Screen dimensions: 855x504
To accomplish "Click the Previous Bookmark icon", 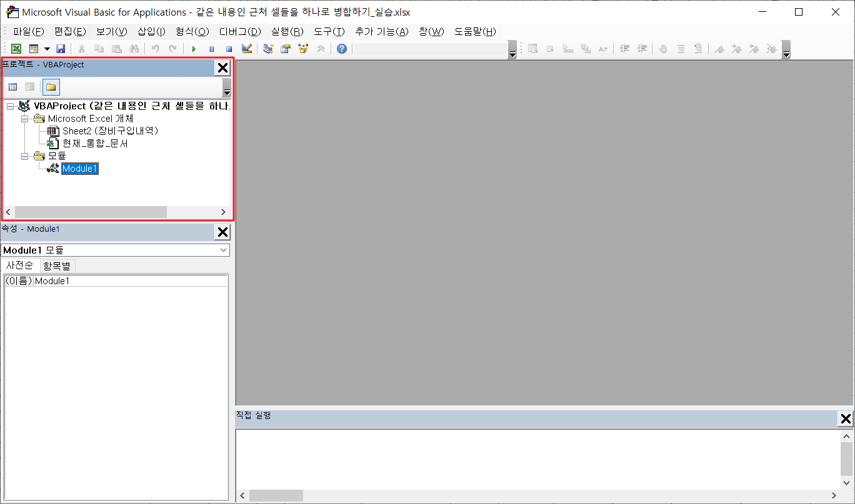I will pyautogui.click(x=754, y=49).
